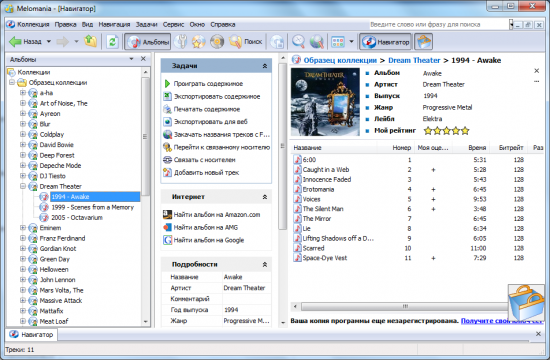Click the search phrase input field
This screenshot has width=550, height=360.
click(438, 25)
